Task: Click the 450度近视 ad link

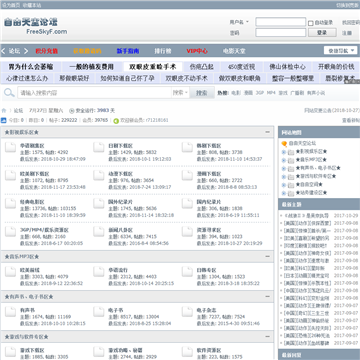Action: 242,67
